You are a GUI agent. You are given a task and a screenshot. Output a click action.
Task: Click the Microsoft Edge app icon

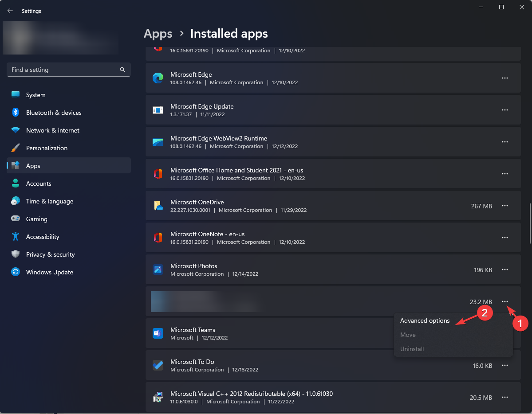(158, 78)
